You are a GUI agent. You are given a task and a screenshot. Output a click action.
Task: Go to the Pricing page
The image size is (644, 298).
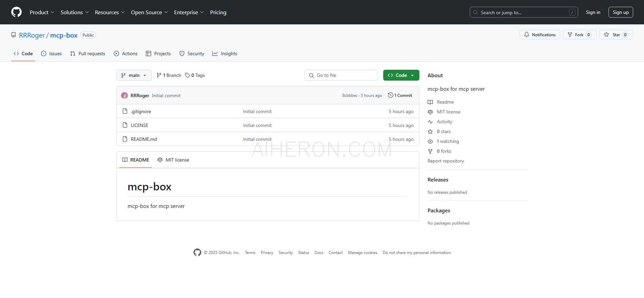[218, 12]
